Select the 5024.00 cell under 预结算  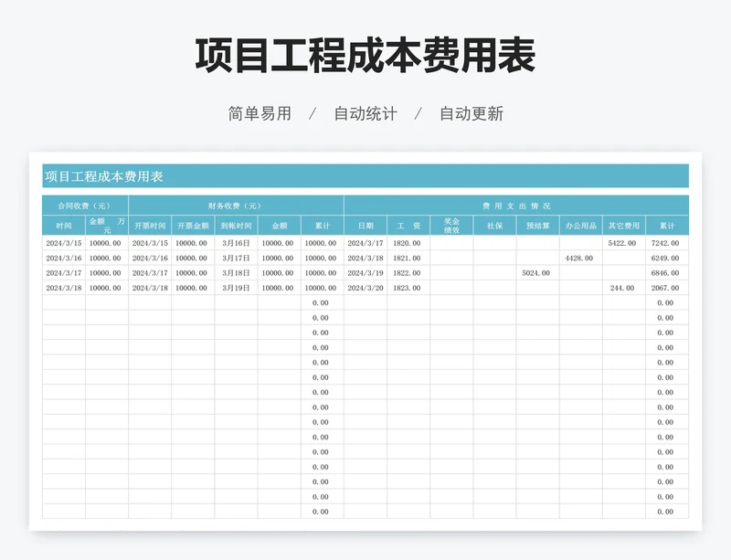(x=538, y=273)
